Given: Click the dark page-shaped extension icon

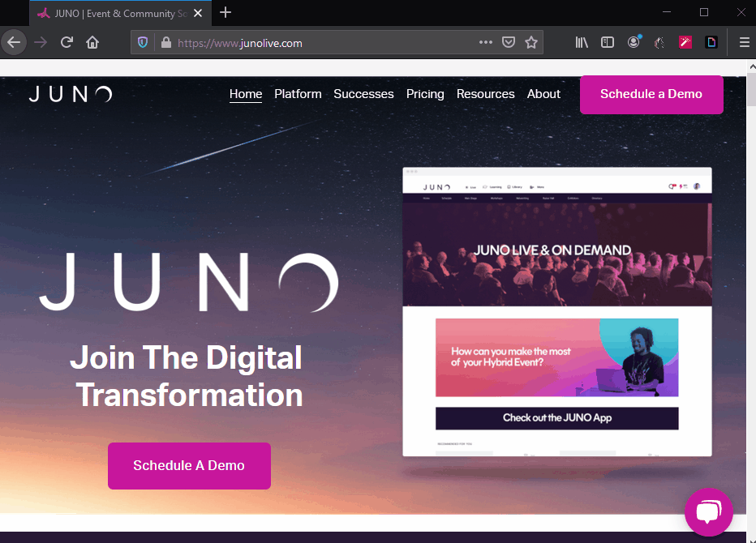Looking at the screenshot, I should click(x=711, y=42).
